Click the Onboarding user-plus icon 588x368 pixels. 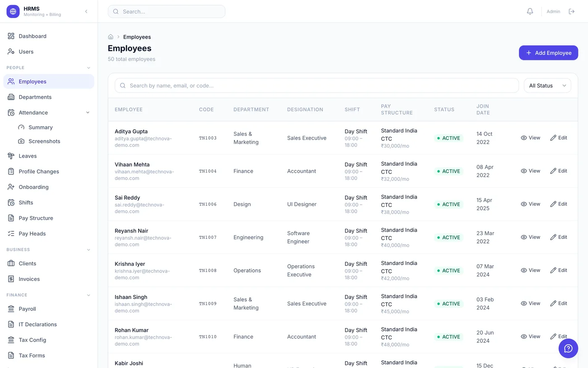coord(11,187)
